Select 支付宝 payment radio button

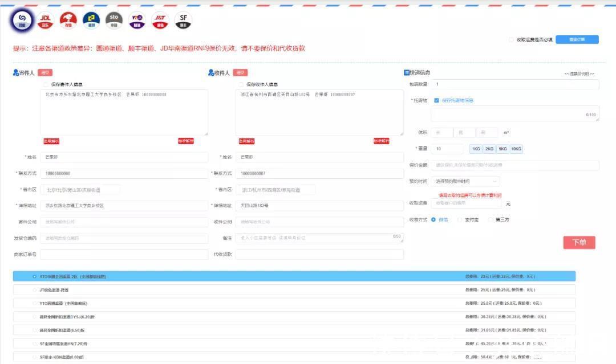click(460, 219)
